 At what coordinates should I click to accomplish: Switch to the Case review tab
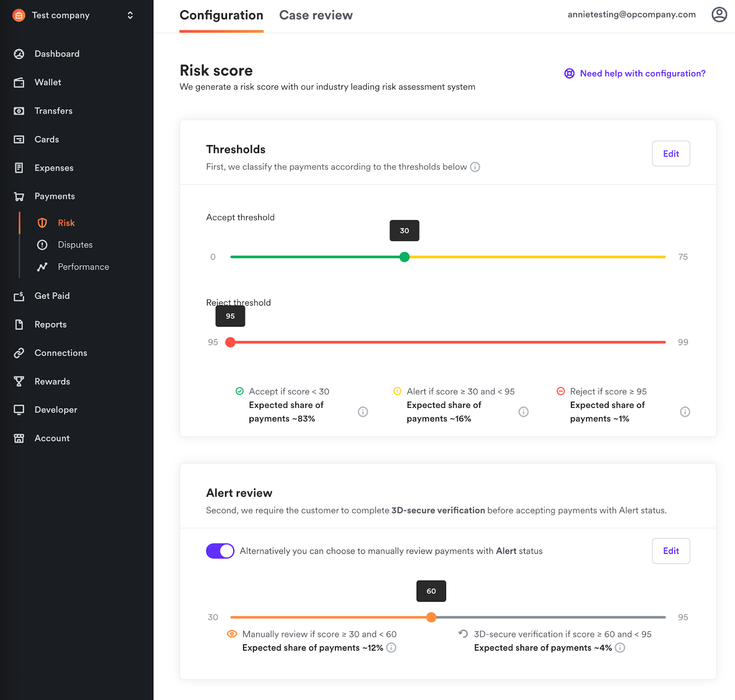tap(316, 16)
